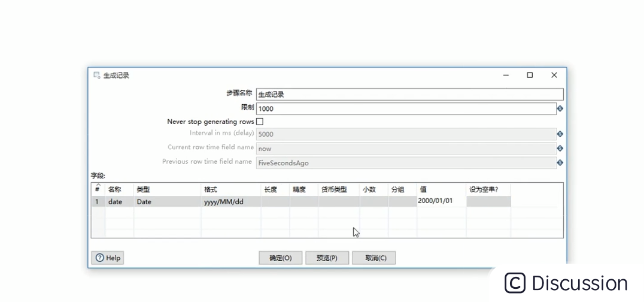This screenshot has width=644, height=302.
Task: Open Help with question mark button
Action: (108, 258)
